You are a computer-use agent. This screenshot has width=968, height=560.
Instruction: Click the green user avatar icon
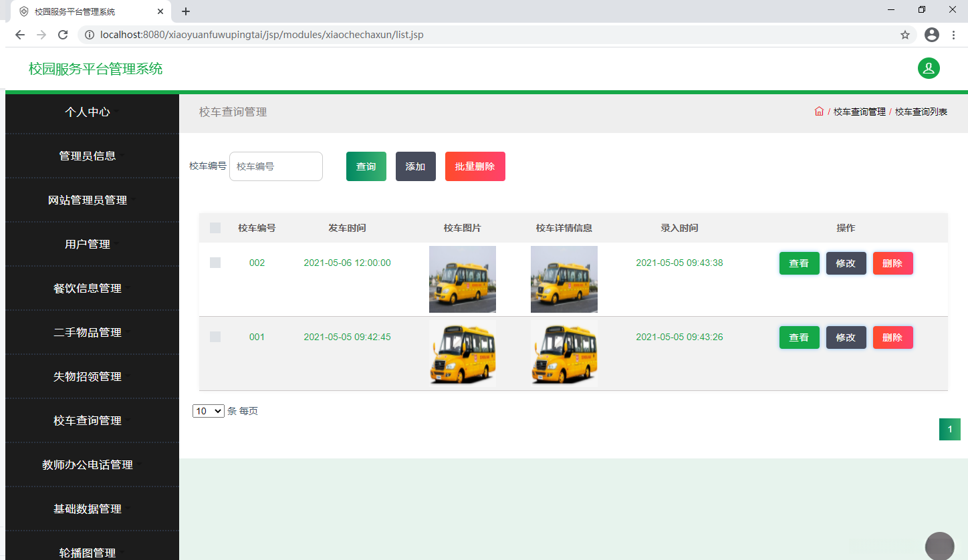(929, 68)
